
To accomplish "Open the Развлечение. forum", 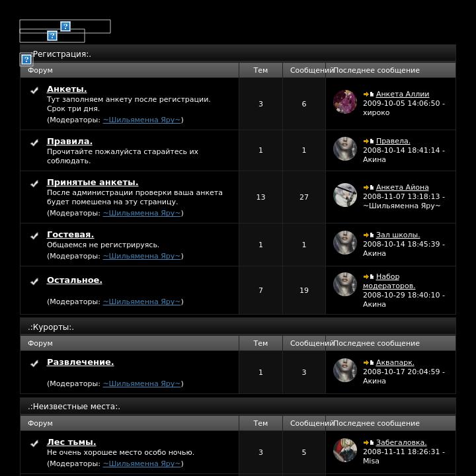I will (81, 362).
